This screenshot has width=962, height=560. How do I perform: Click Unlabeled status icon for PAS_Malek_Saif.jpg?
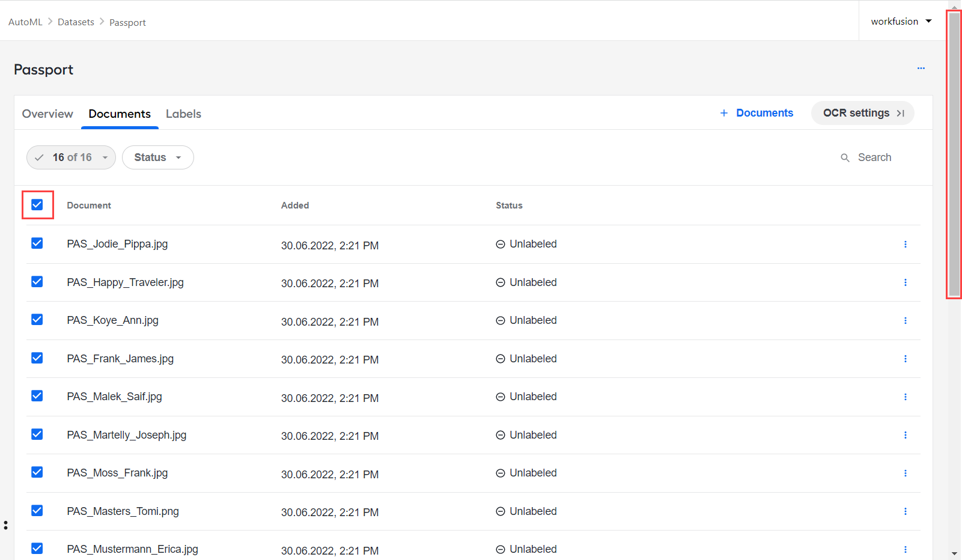pos(500,397)
